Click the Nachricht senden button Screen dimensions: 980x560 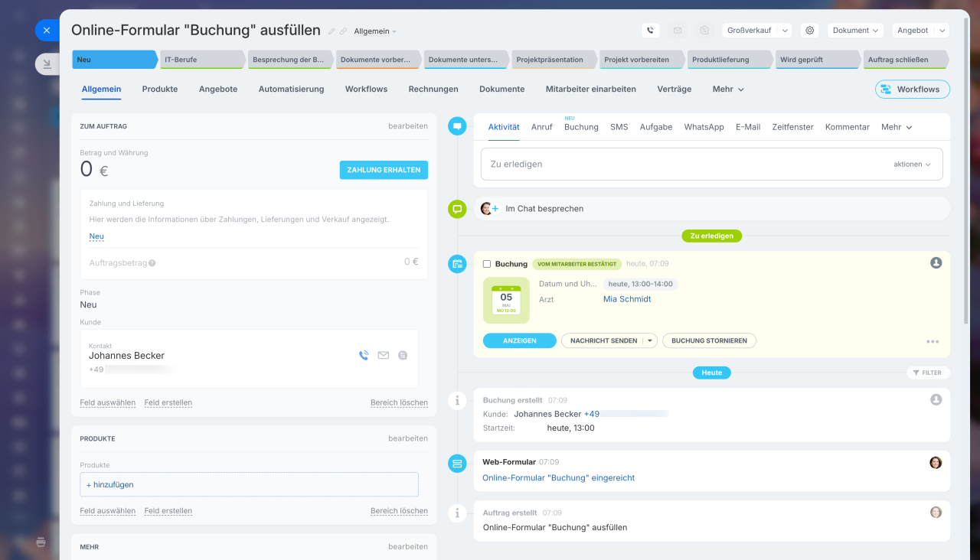click(603, 341)
